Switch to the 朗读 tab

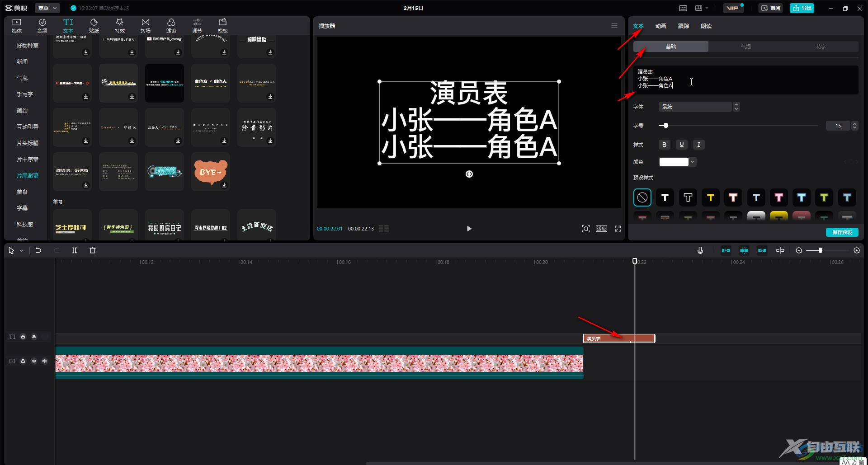tap(706, 26)
